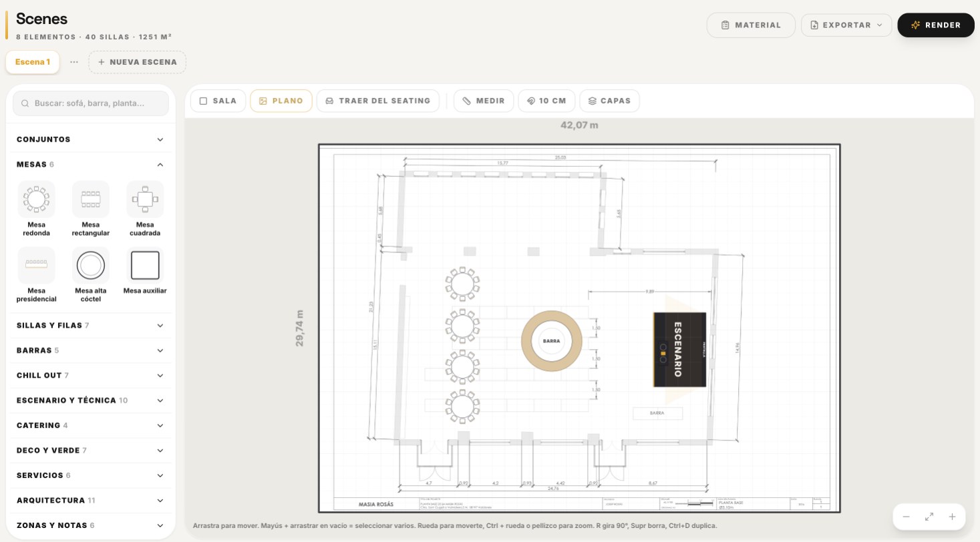Screen dimensions: 980x542
Task: Focus the furniture search field
Action: [x=91, y=103]
